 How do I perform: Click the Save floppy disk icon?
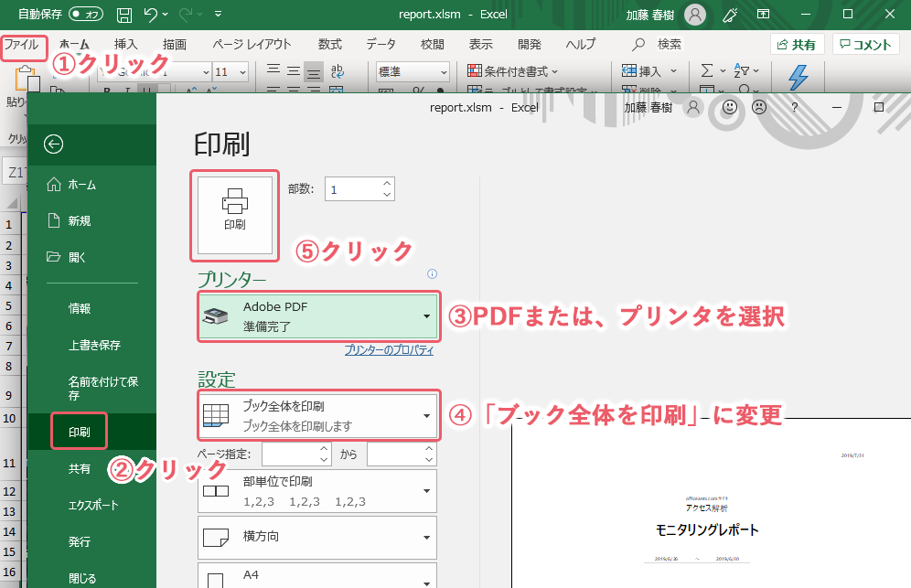[x=124, y=15]
